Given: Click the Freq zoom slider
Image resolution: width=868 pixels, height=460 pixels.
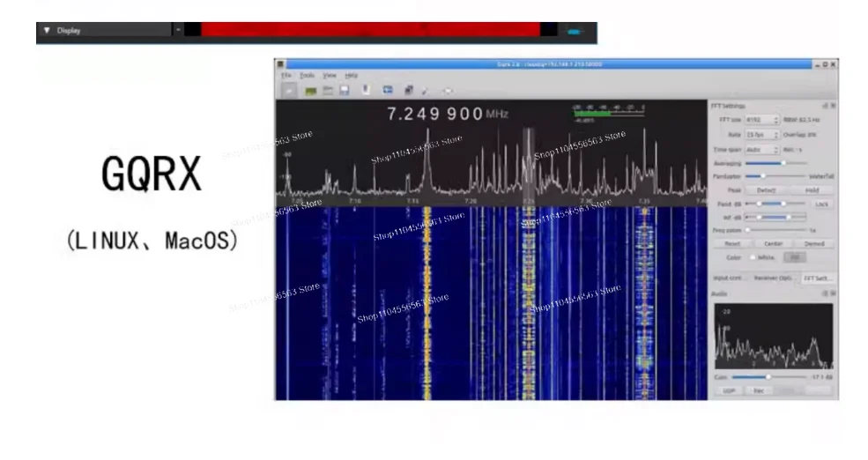Looking at the screenshot, I should click(x=775, y=230).
